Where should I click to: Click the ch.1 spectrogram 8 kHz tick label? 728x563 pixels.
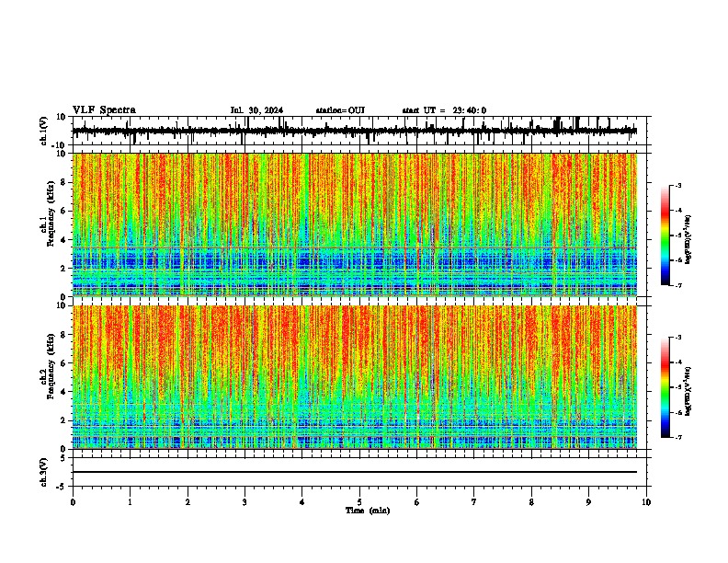click(x=64, y=182)
